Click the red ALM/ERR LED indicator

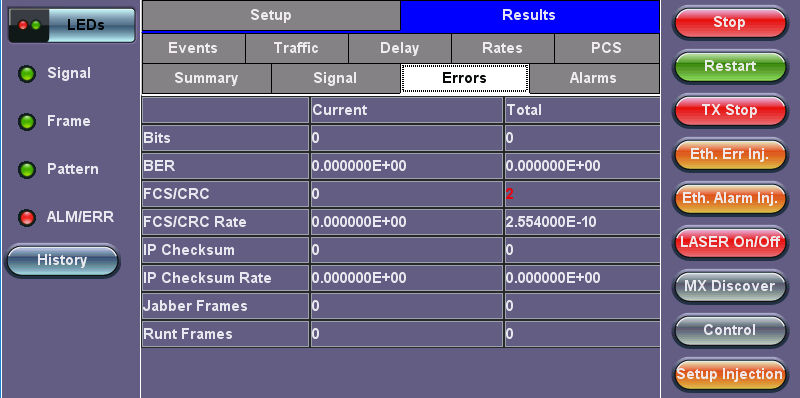pyautogui.click(x=27, y=218)
